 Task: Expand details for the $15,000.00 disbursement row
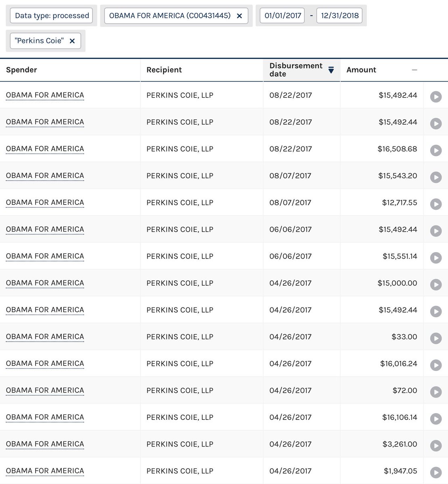tap(436, 284)
